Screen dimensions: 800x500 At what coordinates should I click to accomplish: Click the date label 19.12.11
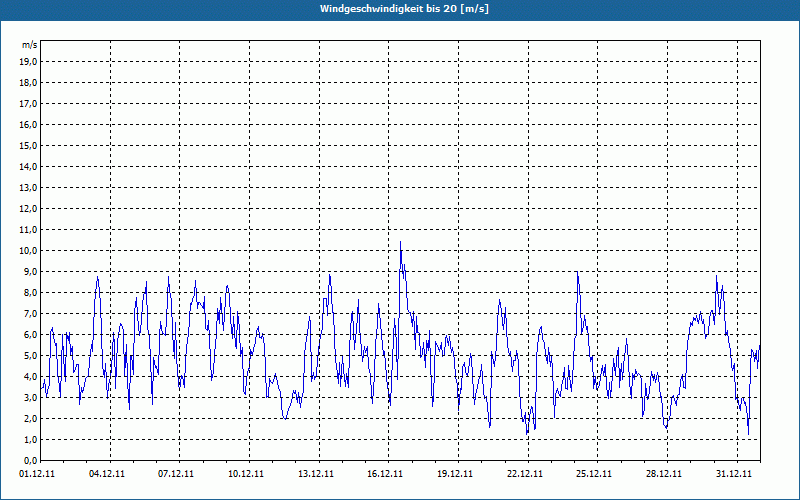tap(455, 473)
